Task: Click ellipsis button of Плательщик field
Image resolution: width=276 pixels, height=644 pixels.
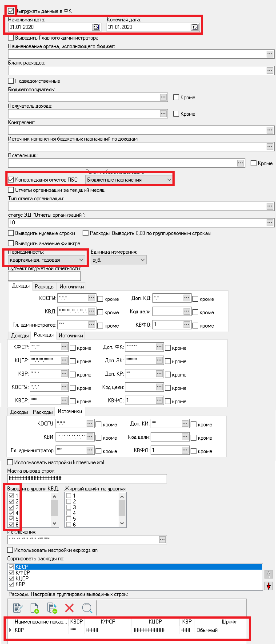Action: point(241,163)
